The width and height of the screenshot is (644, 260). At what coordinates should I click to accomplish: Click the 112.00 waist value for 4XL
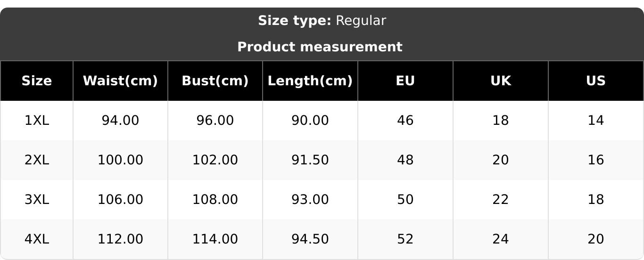coord(120,239)
